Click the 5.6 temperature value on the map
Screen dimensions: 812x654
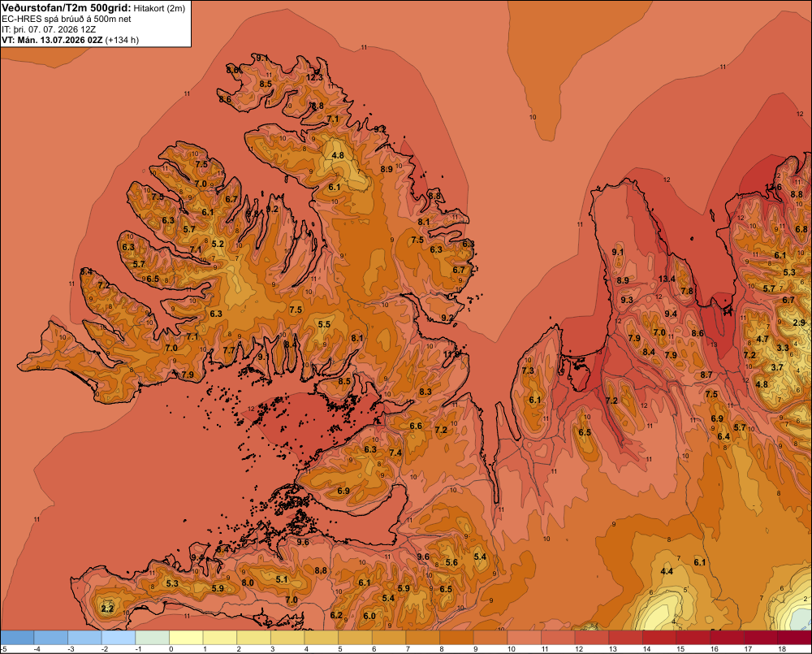click(451, 562)
